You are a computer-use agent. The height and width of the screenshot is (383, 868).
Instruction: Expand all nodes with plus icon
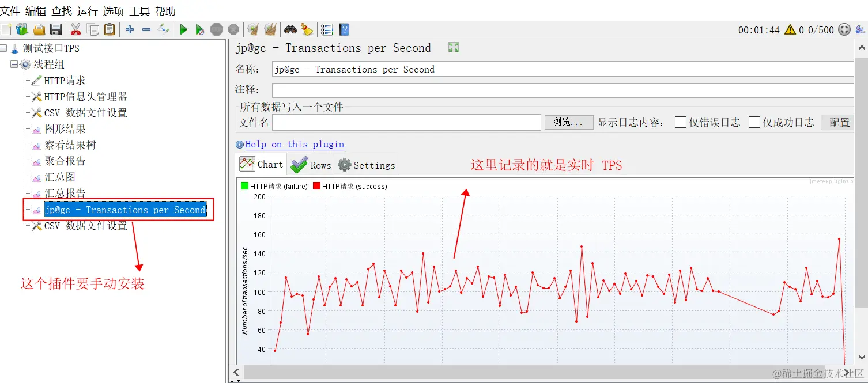click(x=130, y=29)
